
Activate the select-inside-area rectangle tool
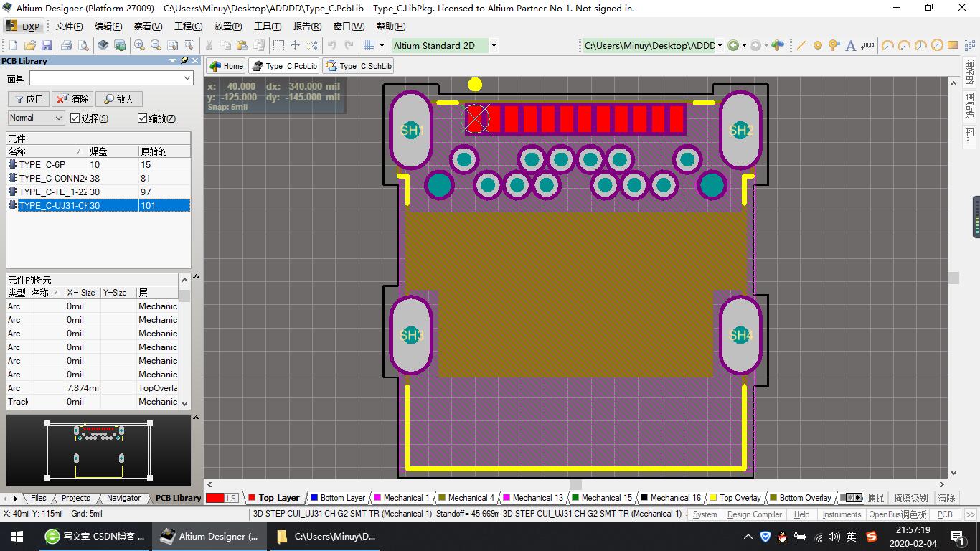[279, 45]
